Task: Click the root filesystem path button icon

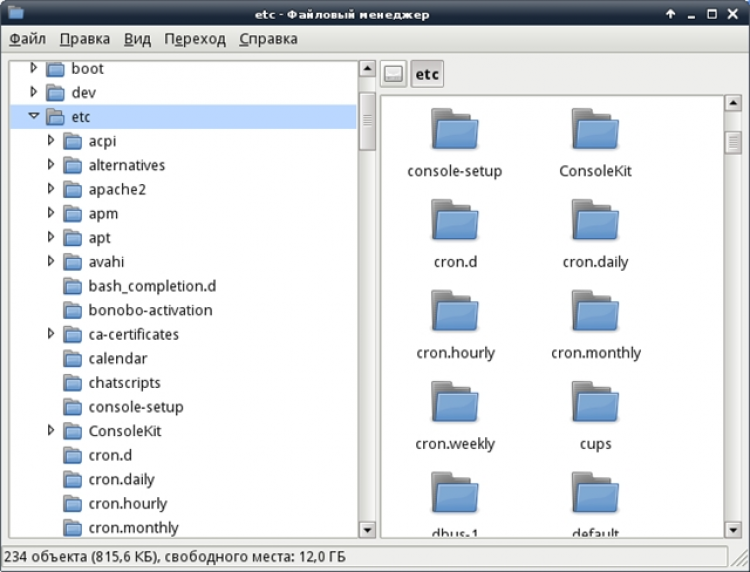Action: tap(394, 74)
